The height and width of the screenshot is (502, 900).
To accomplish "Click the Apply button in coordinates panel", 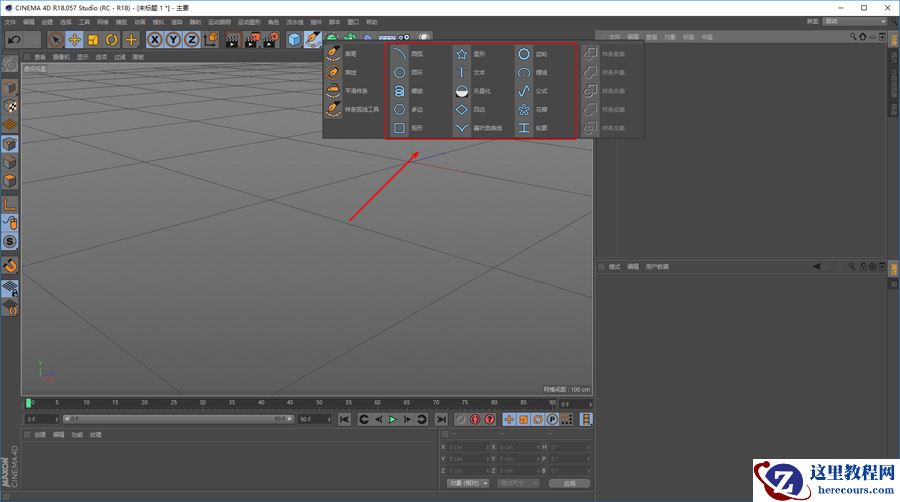I will [x=569, y=483].
